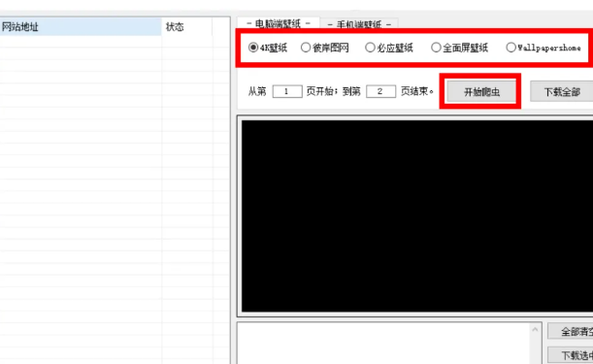593x364 pixels.
Task: Pick the 全面屏壁纸 radio option
Action: tap(459, 48)
